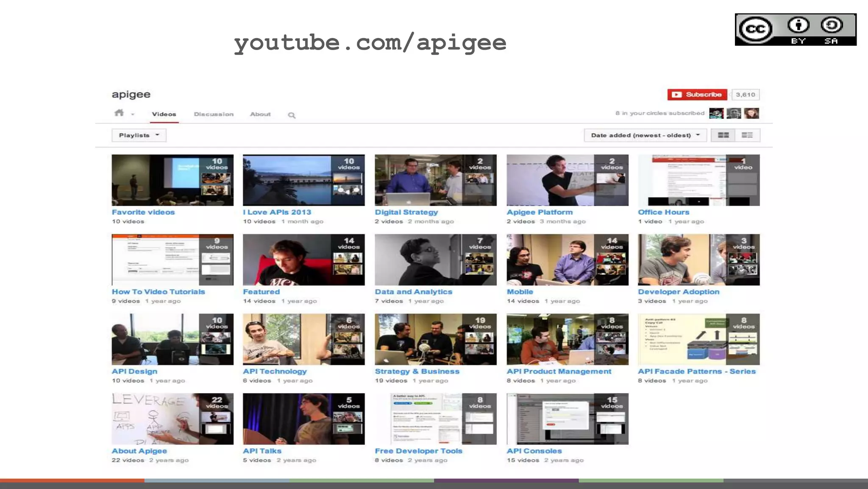Click the Office Hours thumbnail

699,180
